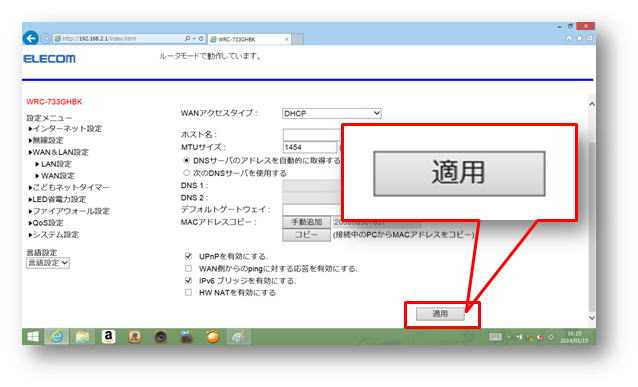This screenshot has width=638, height=387.
Task: Click the orange round taskbar icon
Action: tap(212, 337)
